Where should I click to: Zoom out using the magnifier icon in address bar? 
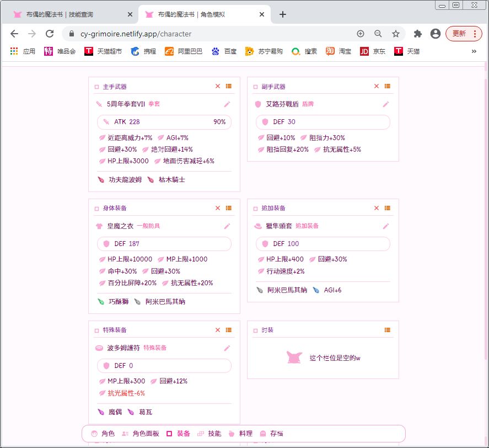click(378, 34)
